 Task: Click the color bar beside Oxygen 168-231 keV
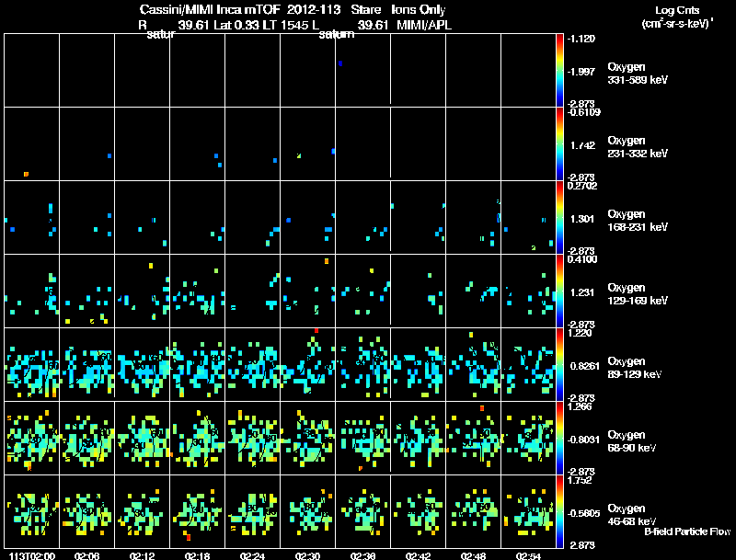tap(559, 218)
